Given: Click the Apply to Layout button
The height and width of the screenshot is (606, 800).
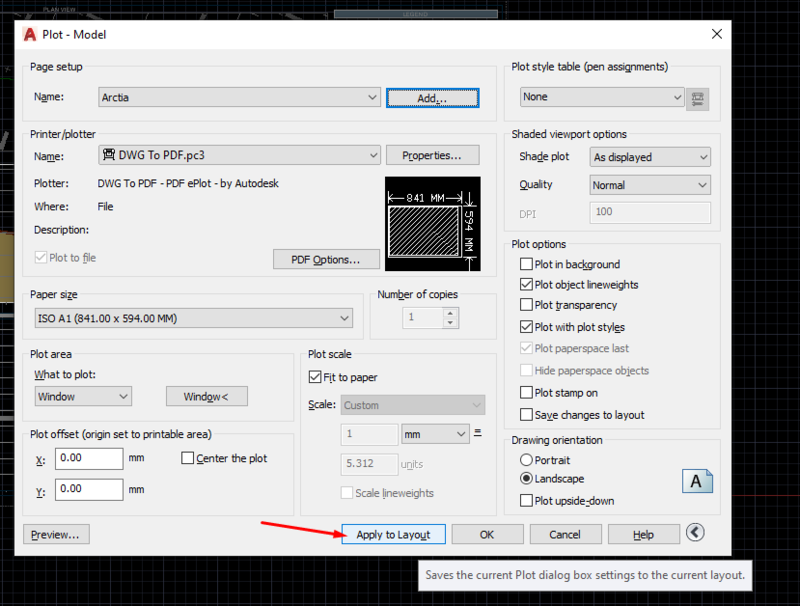Looking at the screenshot, I should [x=393, y=535].
